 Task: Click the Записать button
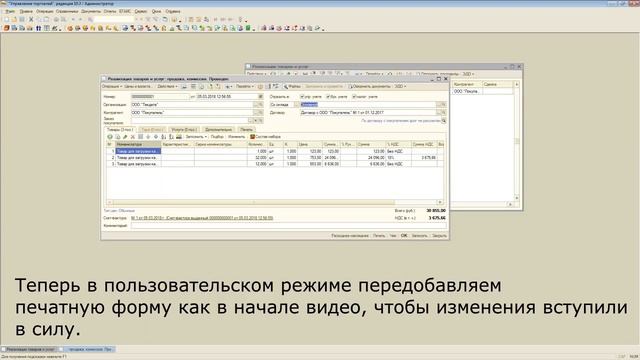[419, 236]
